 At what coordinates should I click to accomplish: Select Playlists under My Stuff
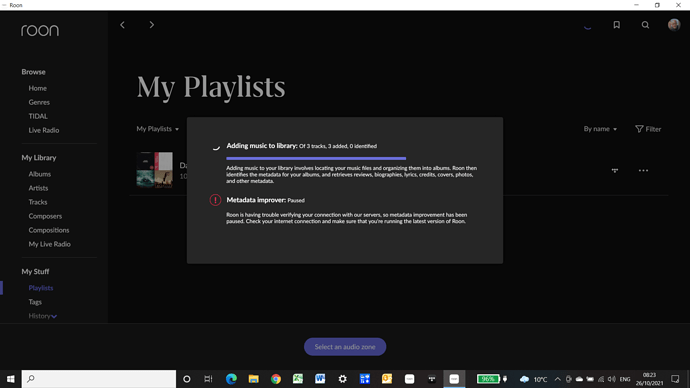pyautogui.click(x=40, y=288)
